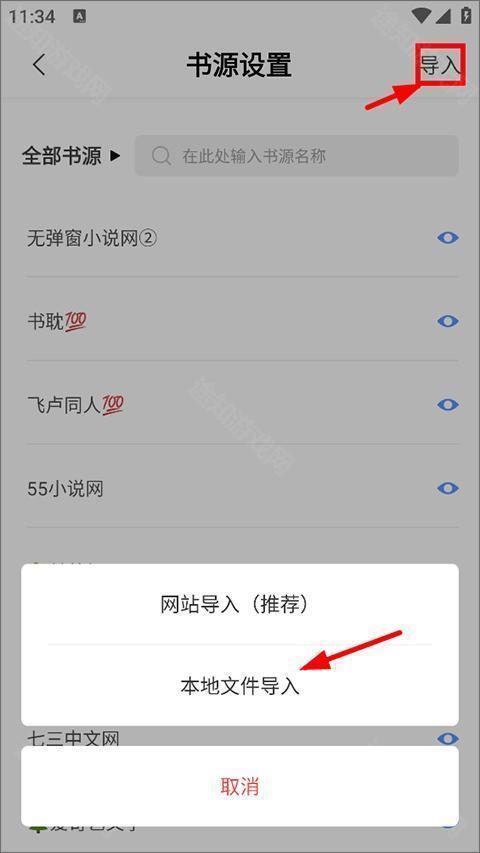
Task: Expand the 全部书源 filter dropdown
Action: (71, 156)
